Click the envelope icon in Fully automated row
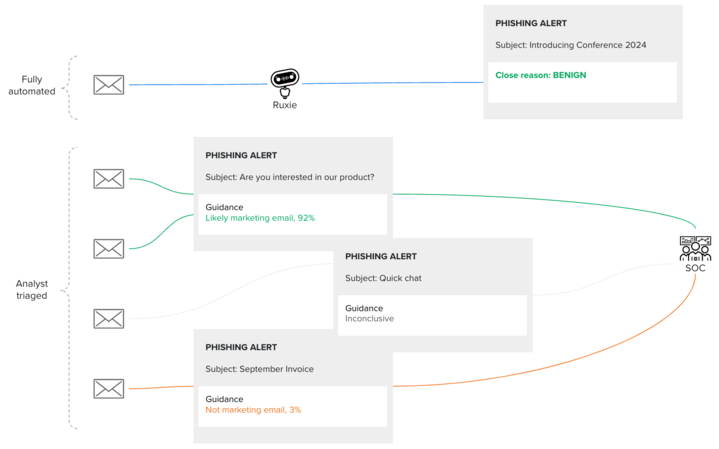The width and height of the screenshot is (719, 449). click(109, 85)
